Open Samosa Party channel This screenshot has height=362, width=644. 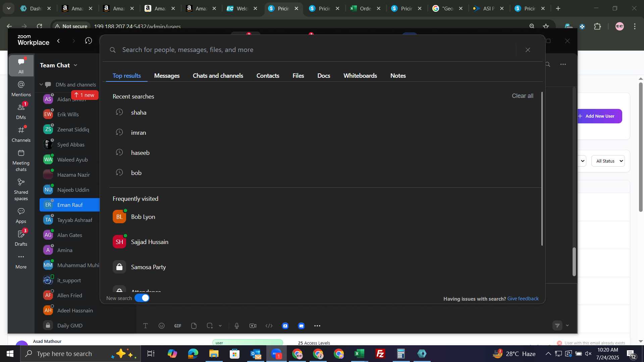325,267
